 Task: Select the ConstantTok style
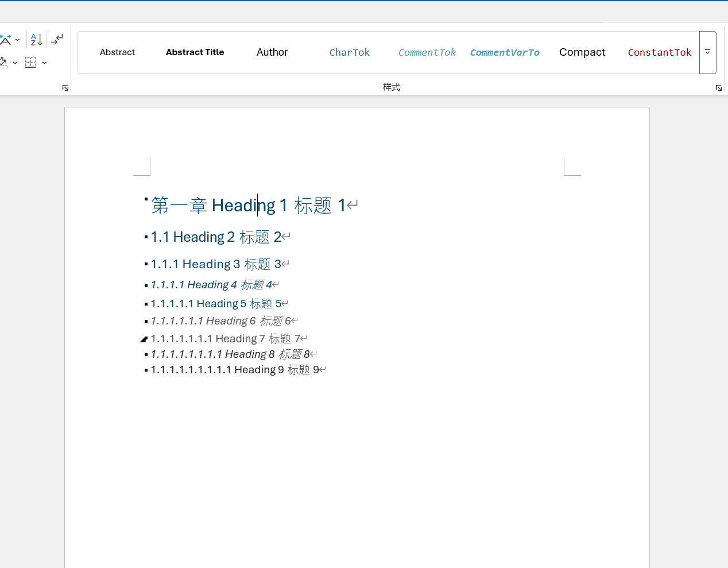pyautogui.click(x=660, y=52)
